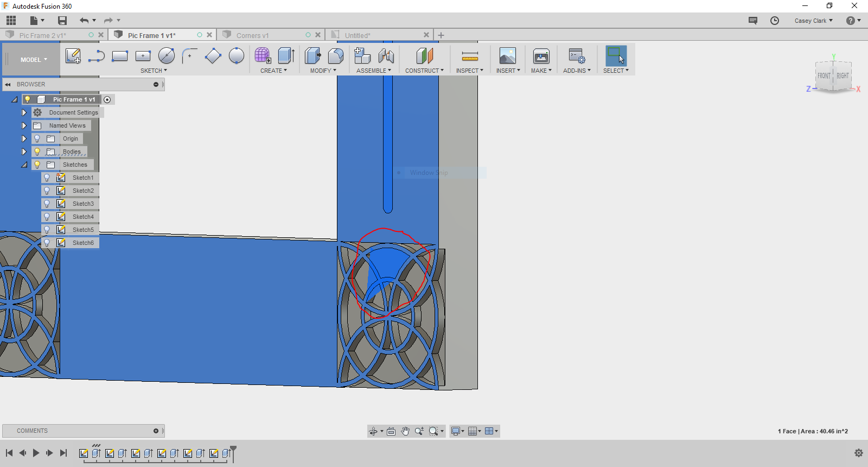
Task: Select the Press Pull tool
Action: click(313, 56)
